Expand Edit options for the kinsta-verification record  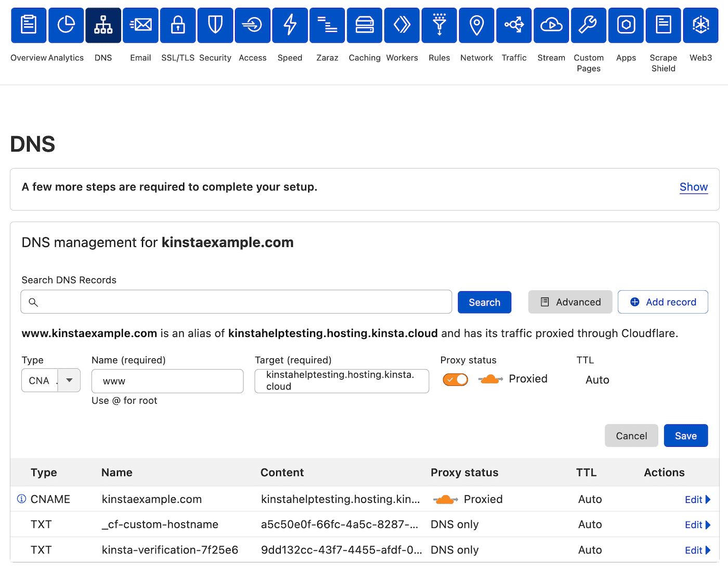pyautogui.click(x=697, y=550)
